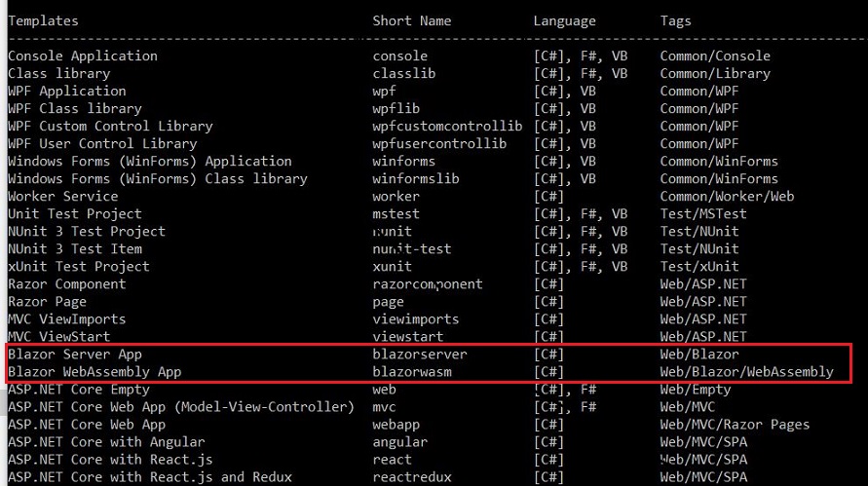Select the "WPF Application" template name
Screen dimensions: 868x486
coord(67,92)
